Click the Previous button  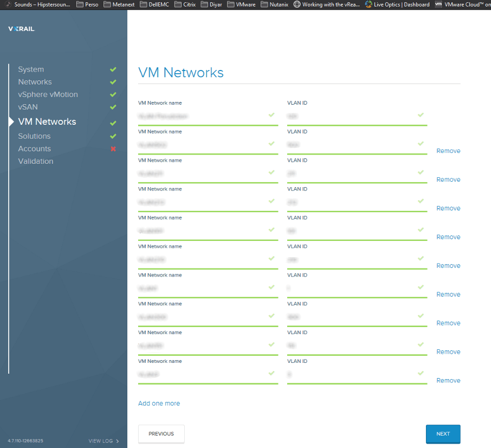[161, 434]
